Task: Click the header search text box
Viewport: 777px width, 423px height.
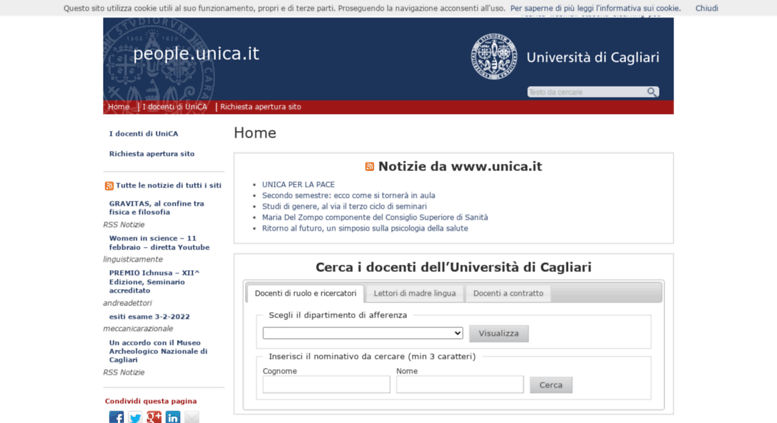Action: [587, 92]
